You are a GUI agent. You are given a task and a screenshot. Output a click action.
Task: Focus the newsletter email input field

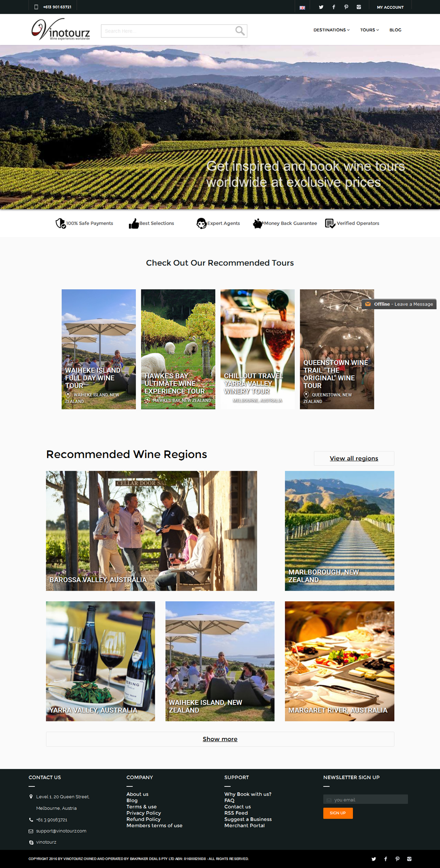(x=366, y=799)
